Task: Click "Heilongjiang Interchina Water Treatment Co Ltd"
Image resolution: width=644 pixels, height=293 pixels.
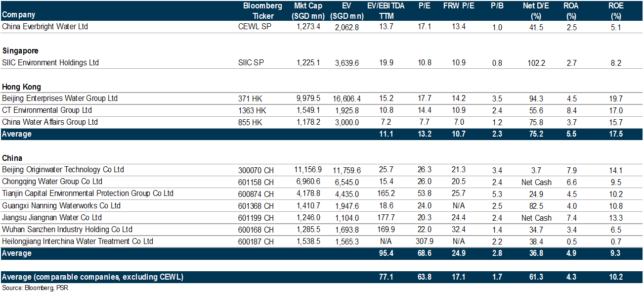Action: 78,241
